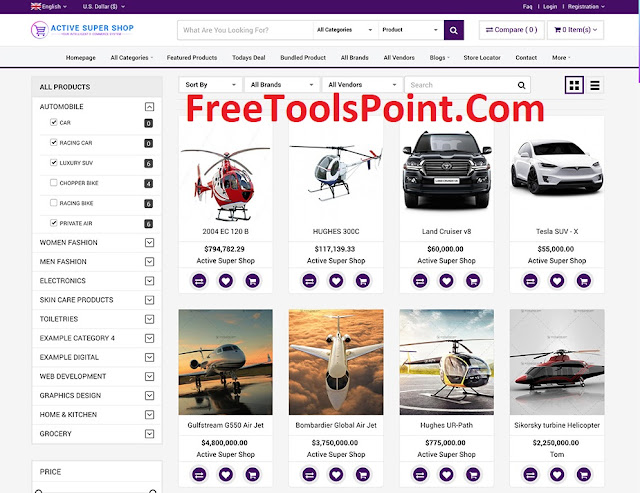640x493 pixels.
Task: Check the RACING BIKE checkbox
Action: coord(53,202)
